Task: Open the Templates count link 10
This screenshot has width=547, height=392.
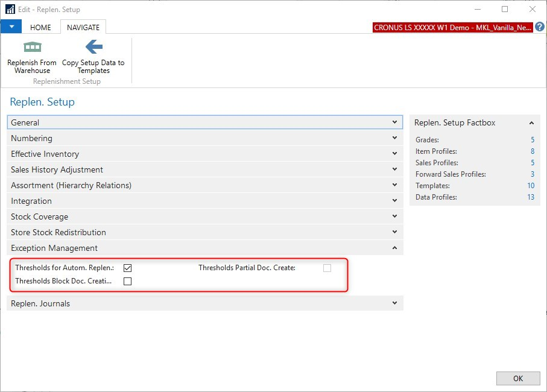Action: [x=531, y=186]
